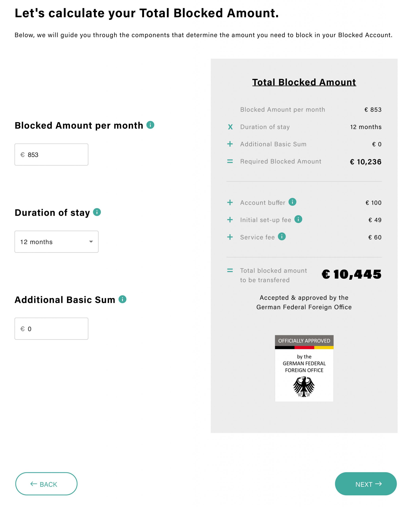Click the German eagle emblem
The height and width of the screenshot is (507, 420).
(304, 387)
